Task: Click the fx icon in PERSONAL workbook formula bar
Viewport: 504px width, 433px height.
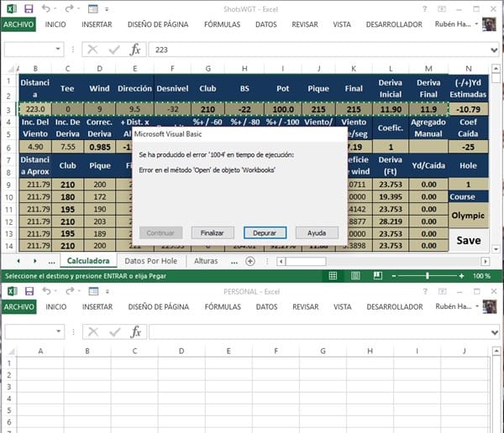Action: [x=134, y=331]
